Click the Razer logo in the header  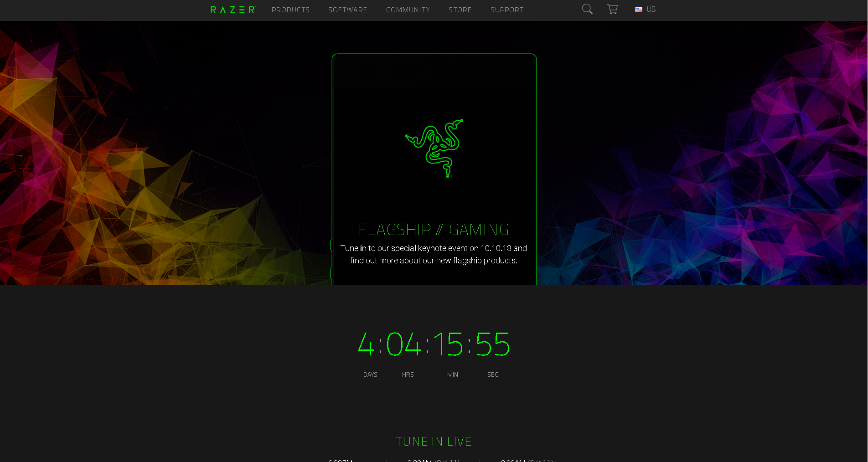[233, 10]
